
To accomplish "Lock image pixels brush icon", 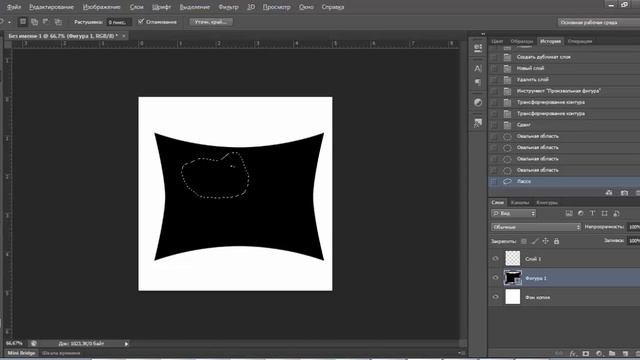I will [x=535, y=241].
